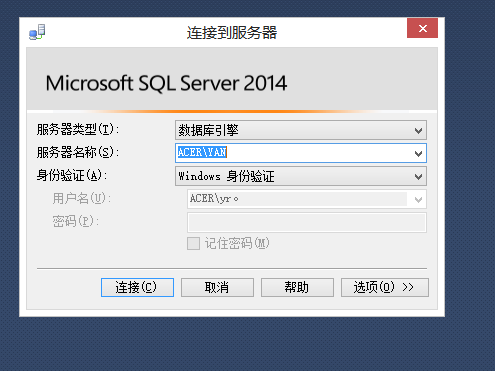Expand the 用户名 dropdown arrow

tap(418, 199)
